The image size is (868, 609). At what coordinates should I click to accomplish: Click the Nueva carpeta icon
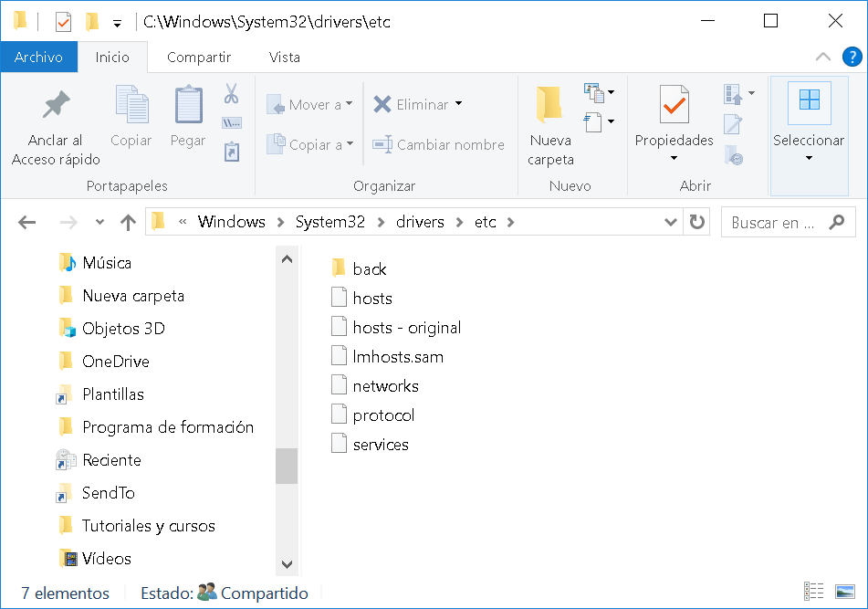click(550, 104)
